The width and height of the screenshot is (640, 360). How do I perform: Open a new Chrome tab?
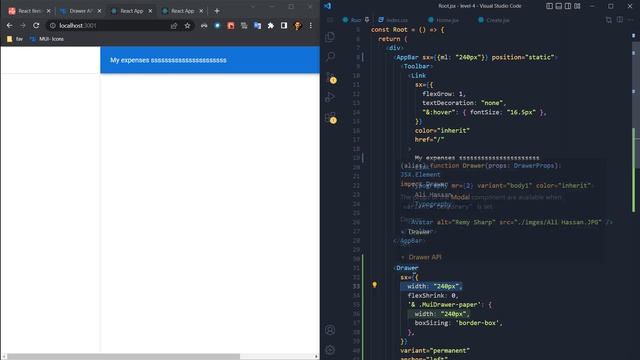click(217, 11)
